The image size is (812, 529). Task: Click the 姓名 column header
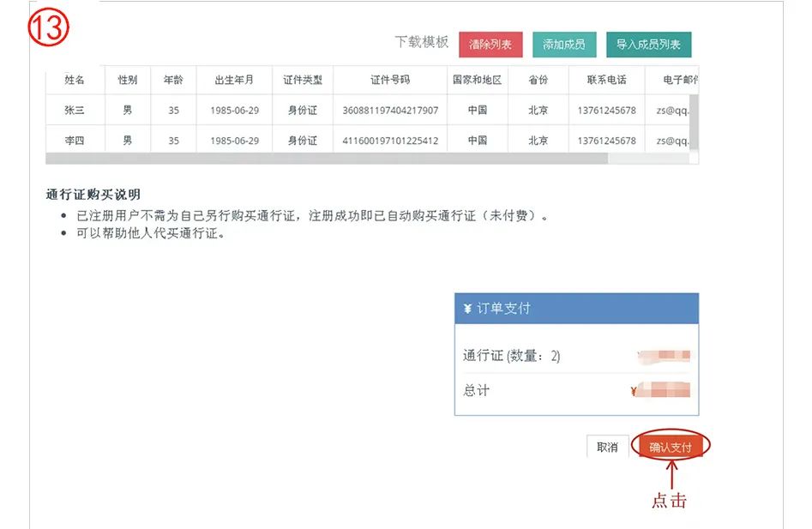(x=75, y=80)
